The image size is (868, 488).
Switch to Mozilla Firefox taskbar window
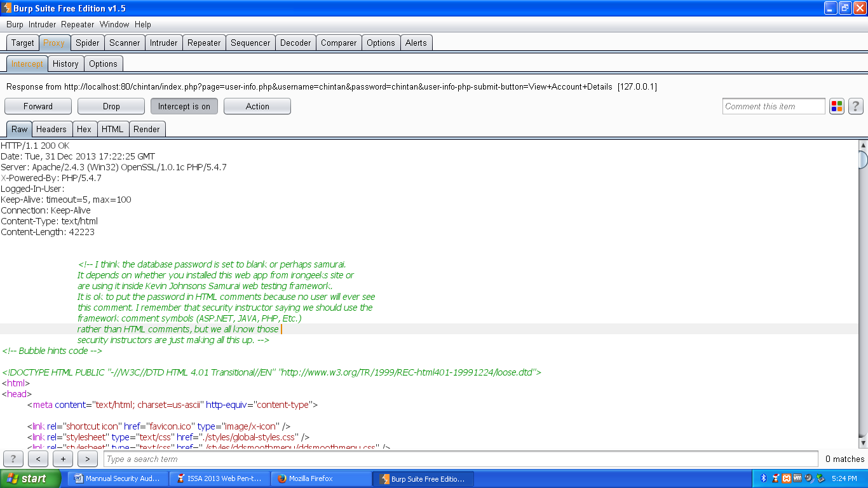click(321, 478)
